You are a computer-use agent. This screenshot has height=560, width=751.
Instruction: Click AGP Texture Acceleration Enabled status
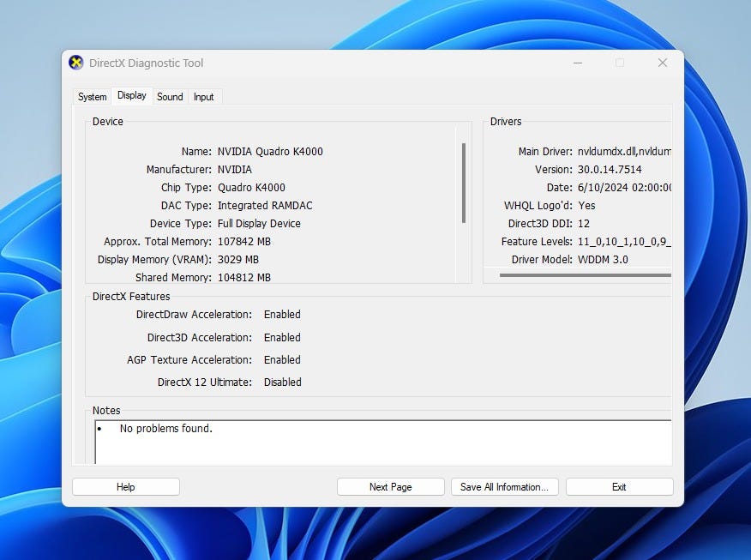point(282,360)
